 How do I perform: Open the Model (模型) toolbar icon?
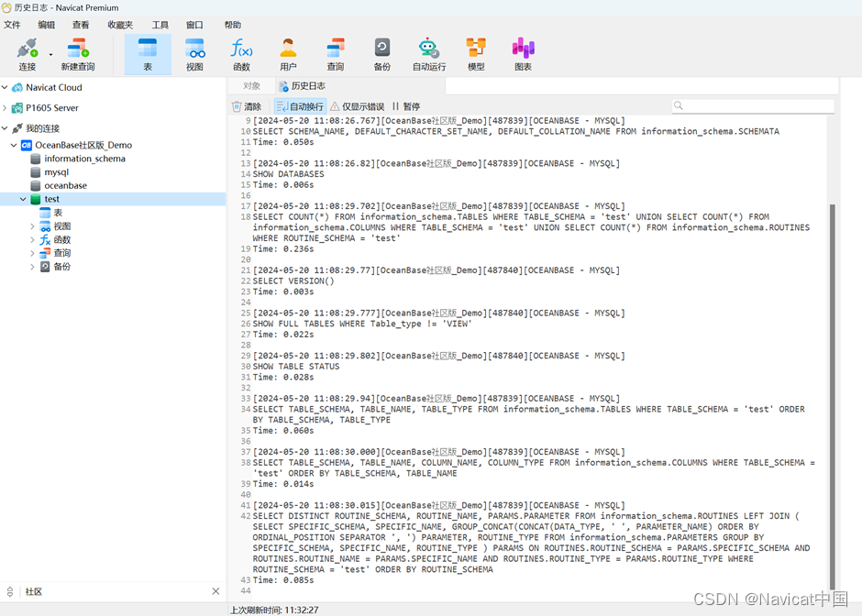pos(476,54)
